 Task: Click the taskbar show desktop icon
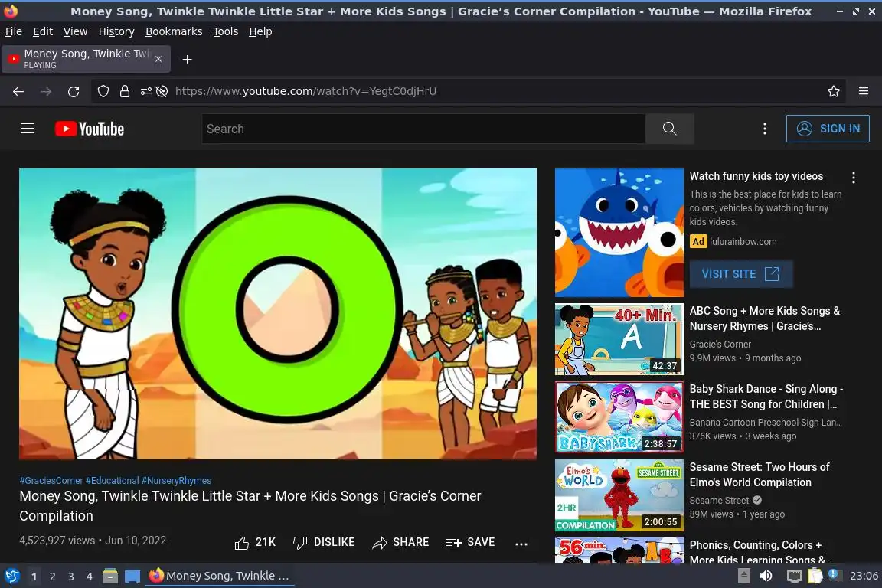coord(132,577)
